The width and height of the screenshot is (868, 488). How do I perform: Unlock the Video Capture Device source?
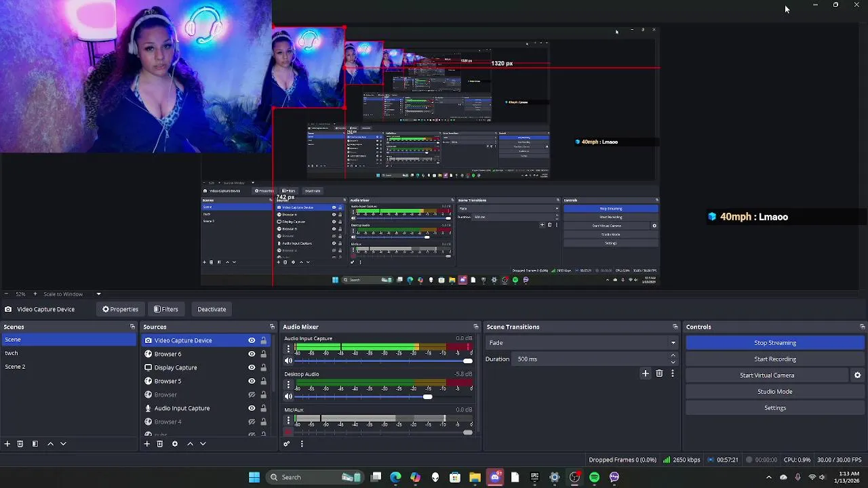point(264,340)
